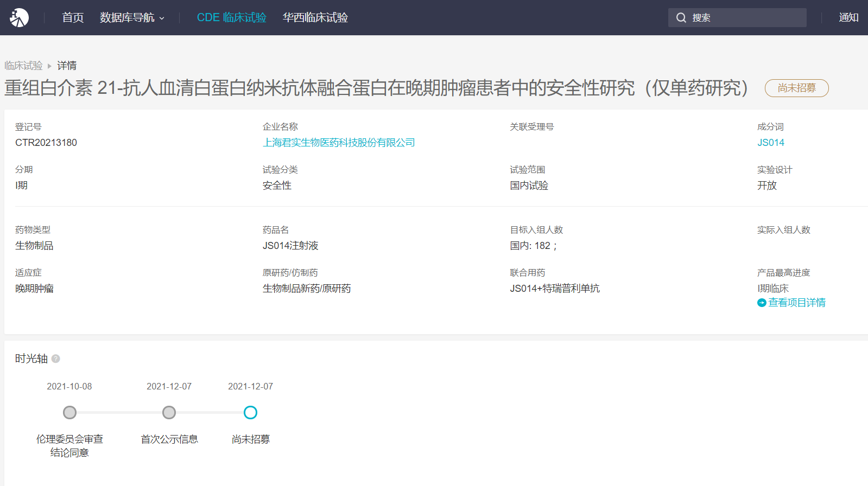Image resolution: width=868 pixels, height=486 pixels.
Task: Go back to 临床试验 via breadcrumb
Action: click(23, 66)
